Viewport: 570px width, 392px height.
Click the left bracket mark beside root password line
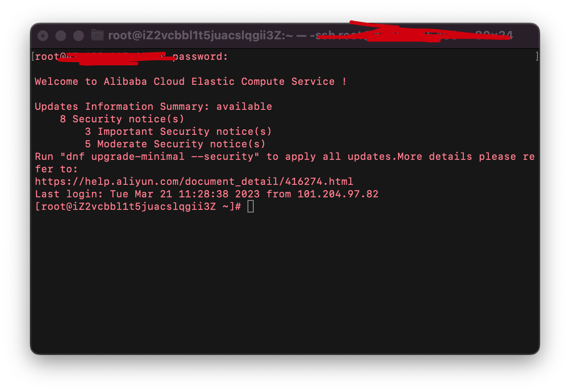(33, 57)
